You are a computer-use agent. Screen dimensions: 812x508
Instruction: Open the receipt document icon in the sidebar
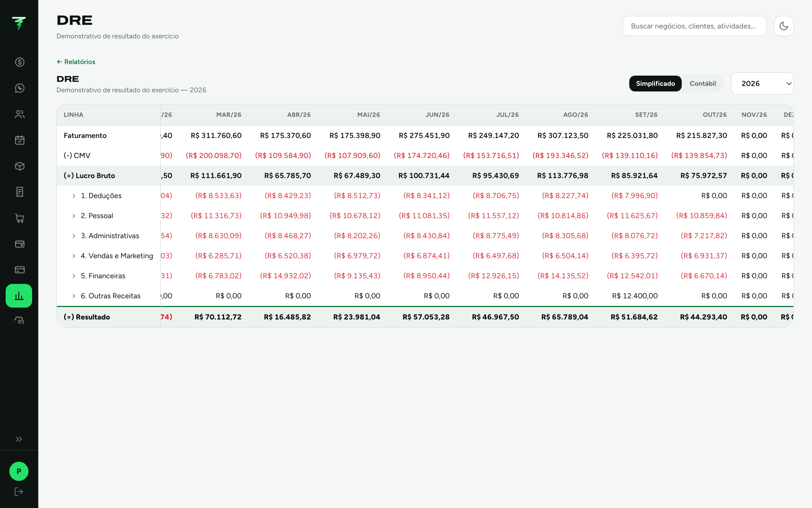19,192
